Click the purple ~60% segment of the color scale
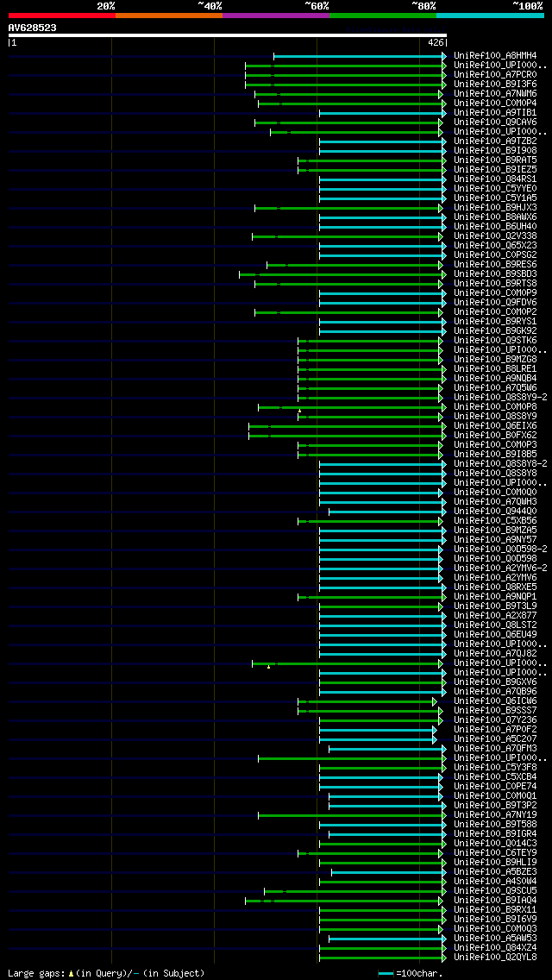Viewport: 552px width, 980px height. [276, 15]
